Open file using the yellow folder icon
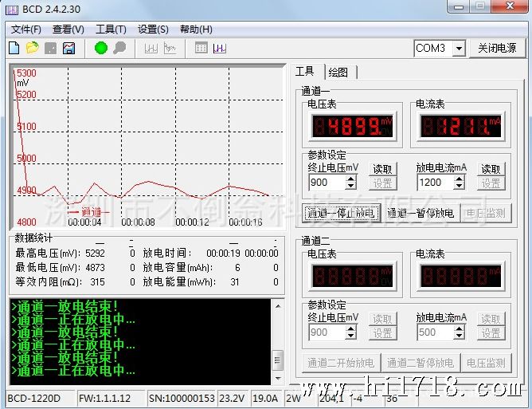 [32, 48]
